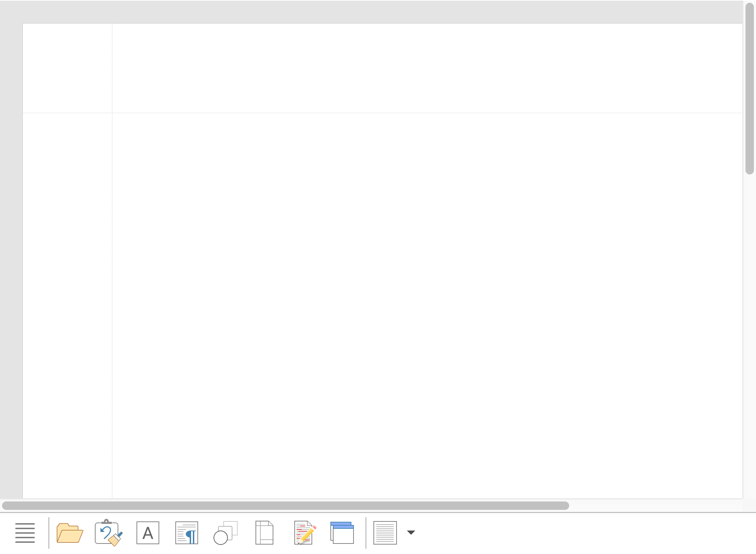This screenshot has width=756, height=554.
Task: Expand the dropdown arrow beside lined page icon
Action: pyautogui.click(x=411, y=533)
